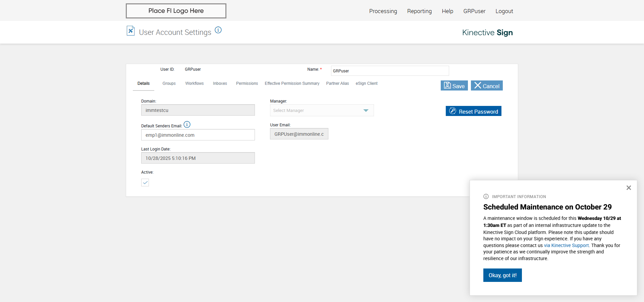Open info icon next to User Account Settings
644x302 pixels.
(218, 30)
